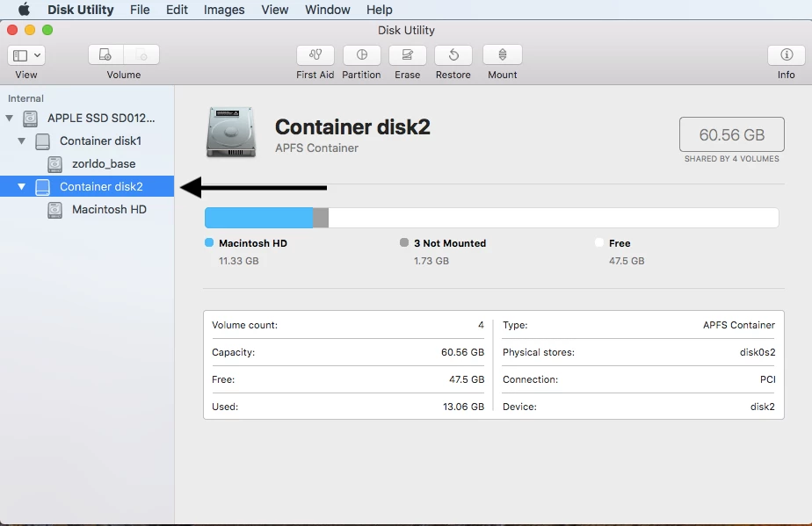The width and height of the screenshot is (812, 526).
Task: Click the Info toolbar icon
Action: [x=787, y=54]
